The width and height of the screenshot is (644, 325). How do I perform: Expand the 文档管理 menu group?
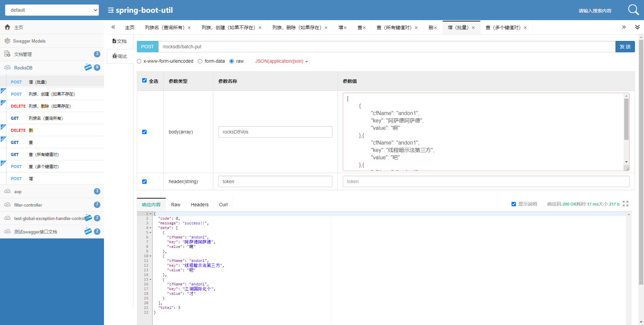52,54
